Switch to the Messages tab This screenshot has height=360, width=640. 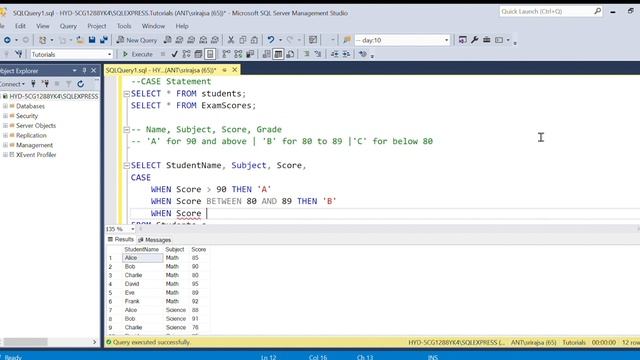tap(154, 240)
